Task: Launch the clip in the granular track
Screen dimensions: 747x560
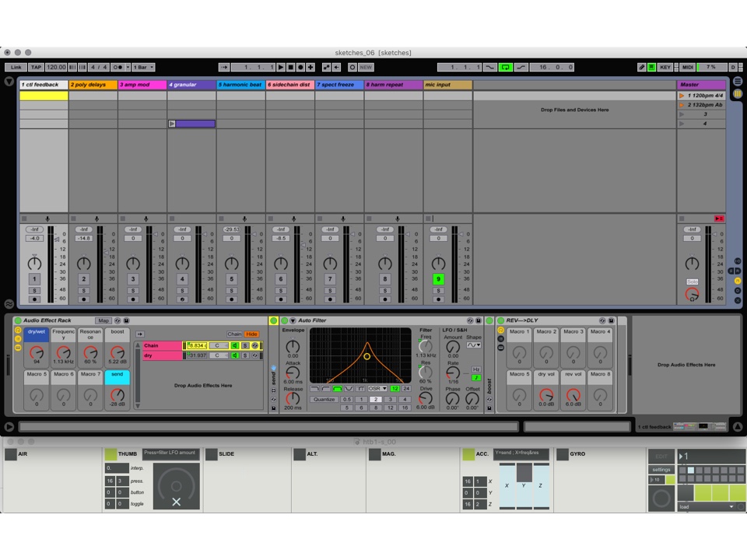Action: pyautogui.click(x=172, y=124)
